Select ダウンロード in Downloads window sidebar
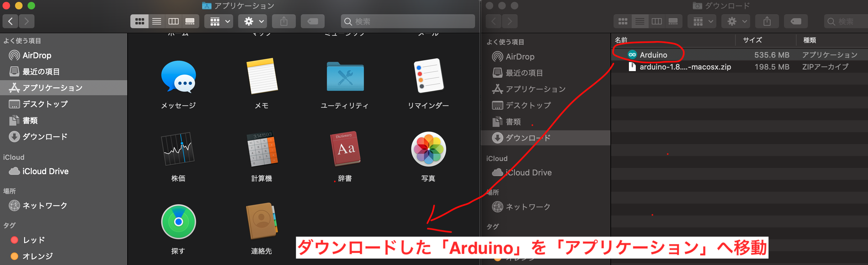This screenshot has height=265, width=868. (546, 138)
